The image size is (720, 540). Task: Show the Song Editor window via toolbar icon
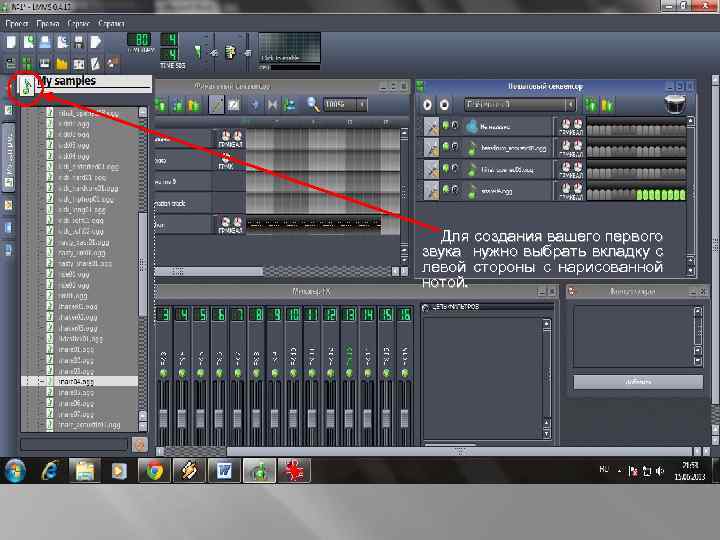10,63
